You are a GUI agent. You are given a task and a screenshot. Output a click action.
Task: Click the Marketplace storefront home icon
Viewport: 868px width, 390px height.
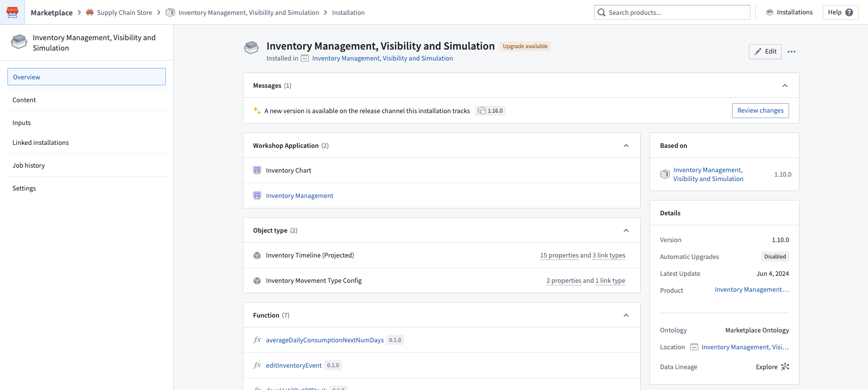12,12
